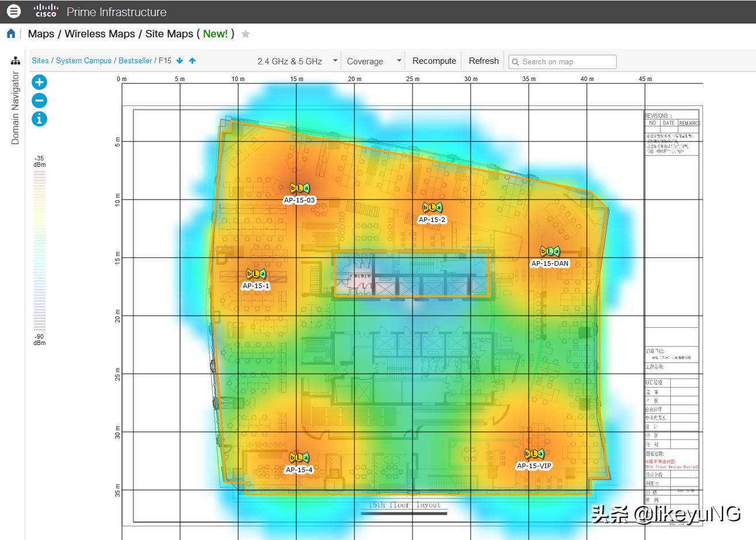Select access point AP-15-03 icon
This screenshot has width=756, height=540.
click(x=299, y=188)
